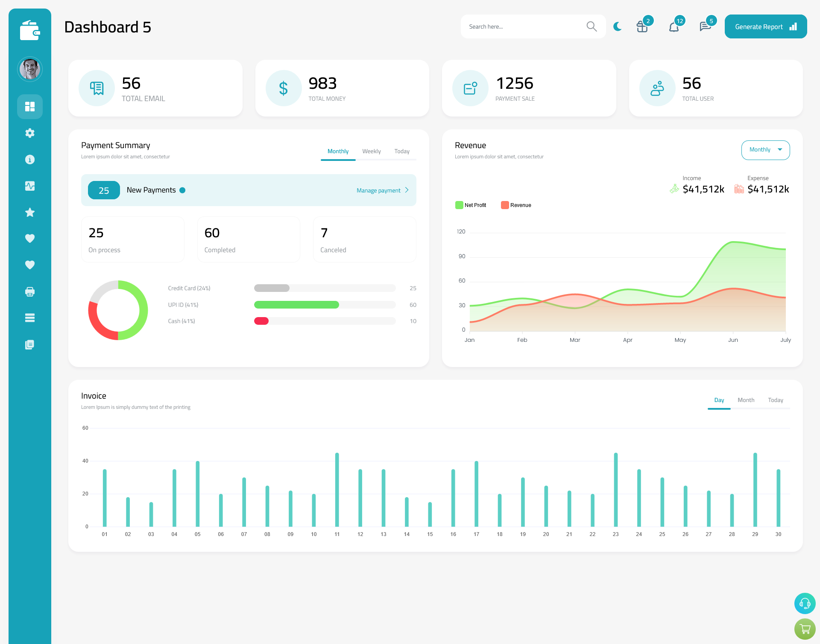Select the document/report sidebar icon

tap(29, 345)
